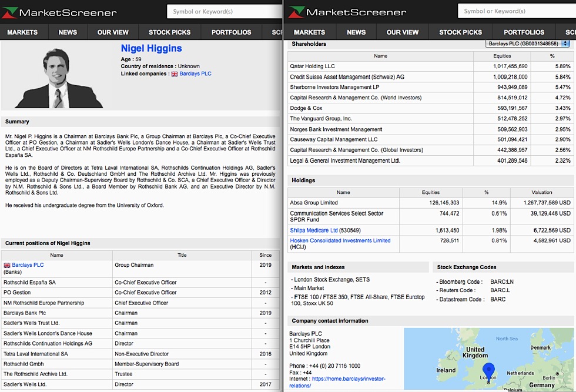Open PORTFOLIOS menu in right window
The width and height of the screenshot is (576, 392).
tap(524, 32)
